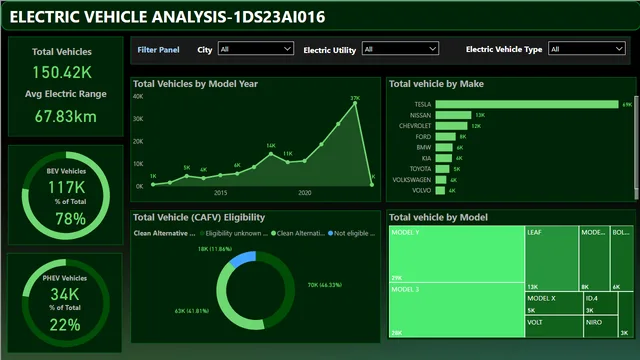Open the Electric Vehicle Type dropdown
The width and height of the screenshot is (640, 360).
(587, 49)
